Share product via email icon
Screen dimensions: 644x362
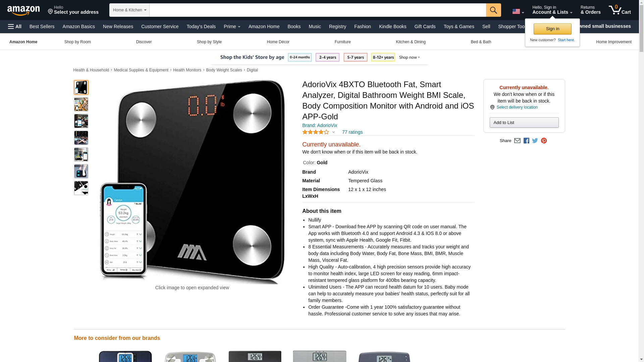517,141
